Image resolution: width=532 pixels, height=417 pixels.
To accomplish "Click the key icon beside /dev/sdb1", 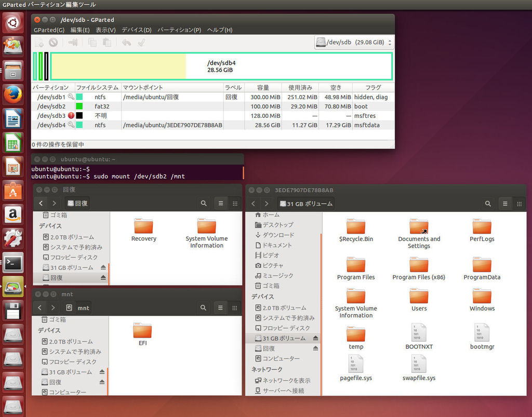I will coord(71,97).
